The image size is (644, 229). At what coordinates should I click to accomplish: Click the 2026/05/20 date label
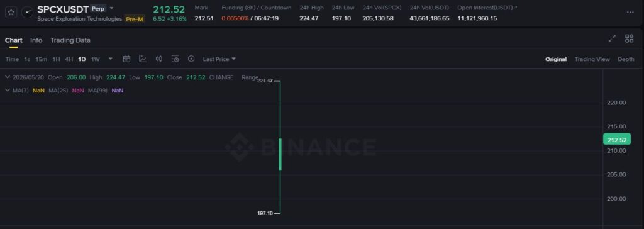click(28, 77)
